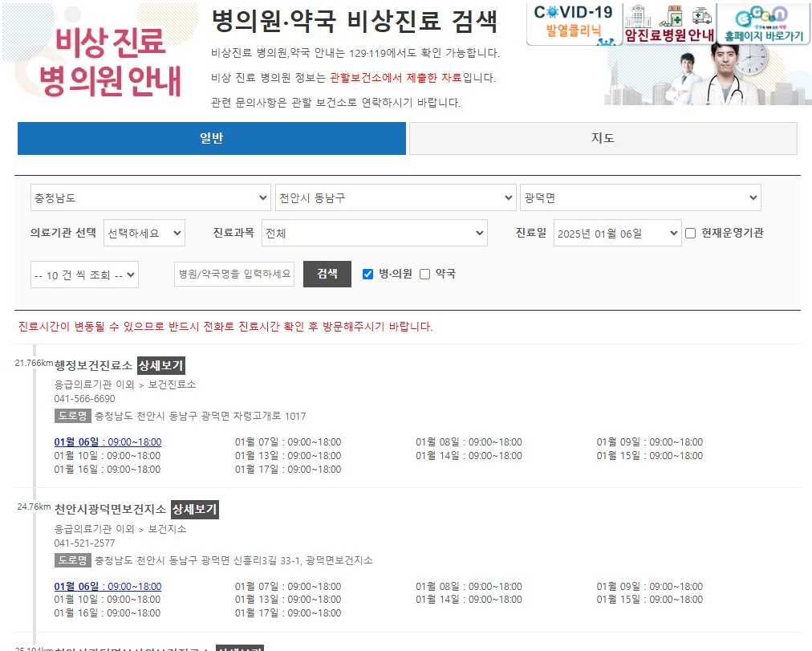Click the 천안시광덕면보건지소 clinic name
812x651 pixels.
click(110, 510)
